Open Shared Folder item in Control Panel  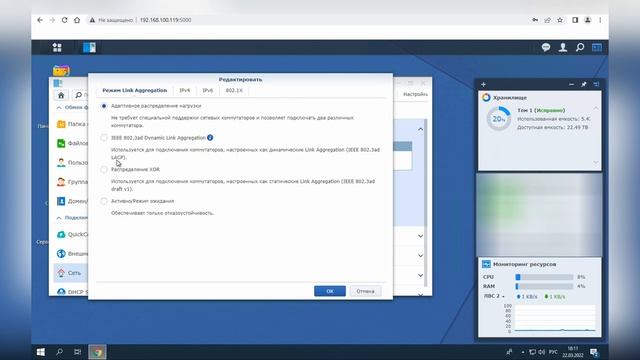click(x=71, y=124)
